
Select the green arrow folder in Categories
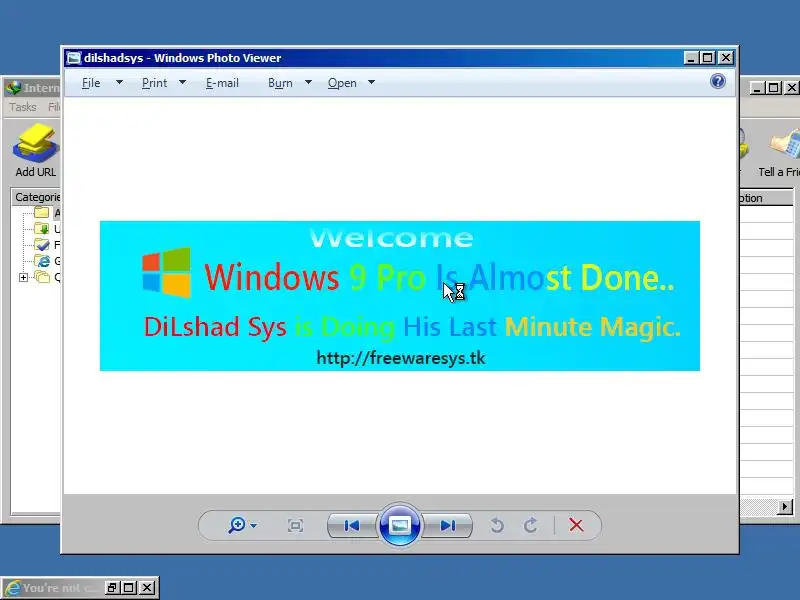click(41, 229)
